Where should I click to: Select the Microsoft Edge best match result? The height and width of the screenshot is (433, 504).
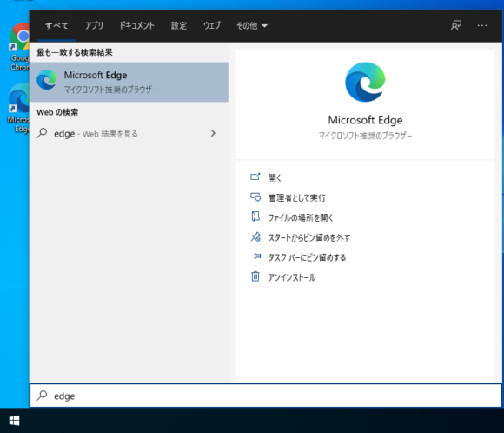pos(129,82)
